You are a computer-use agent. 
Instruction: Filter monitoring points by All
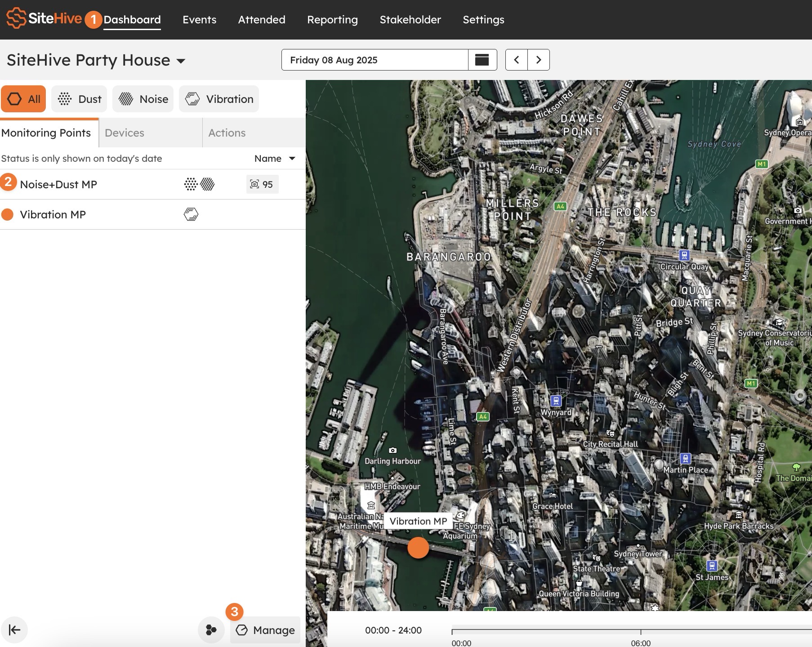23,99
